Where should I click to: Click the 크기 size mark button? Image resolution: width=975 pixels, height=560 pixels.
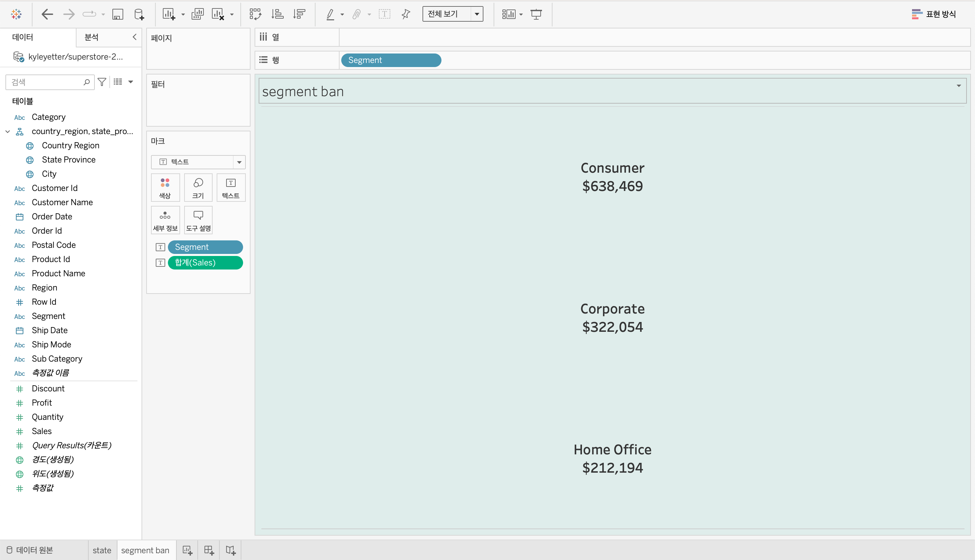[198, 188]
